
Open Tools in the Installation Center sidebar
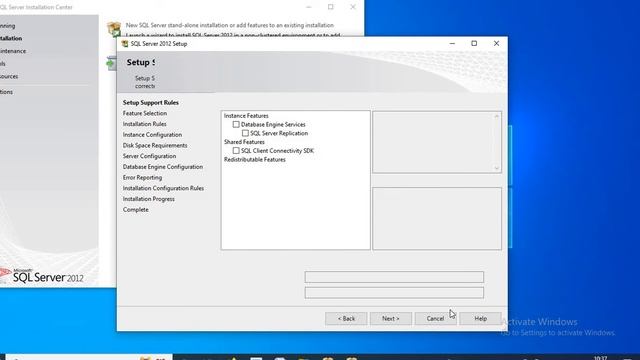pos(3,64)
